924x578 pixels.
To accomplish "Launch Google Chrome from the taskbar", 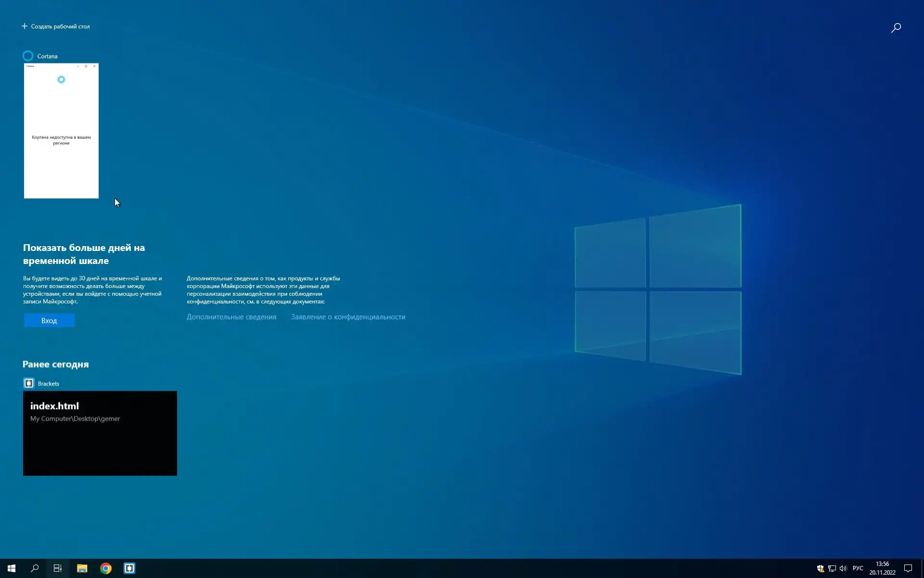I will coord(106,568).
